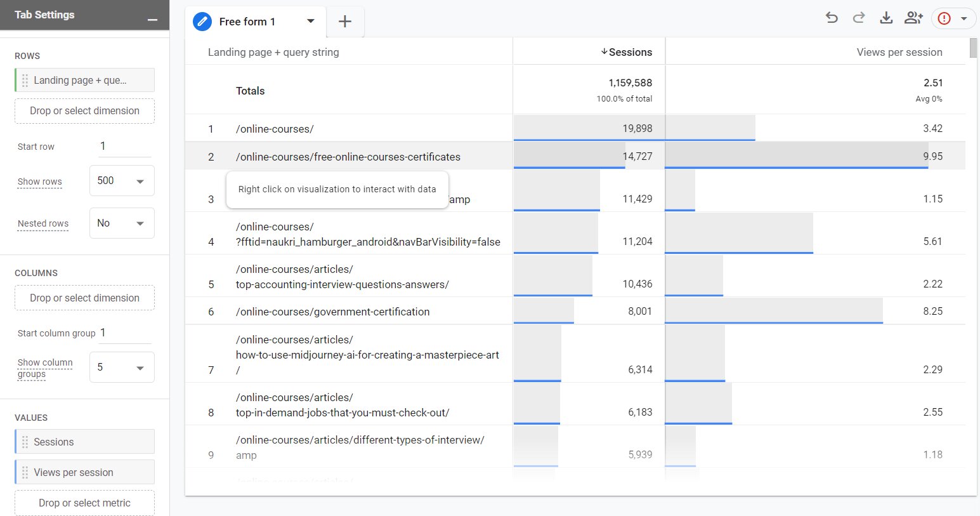Select the Free form 1 tab
980x516 pixels.
click(x=247, y=21)
